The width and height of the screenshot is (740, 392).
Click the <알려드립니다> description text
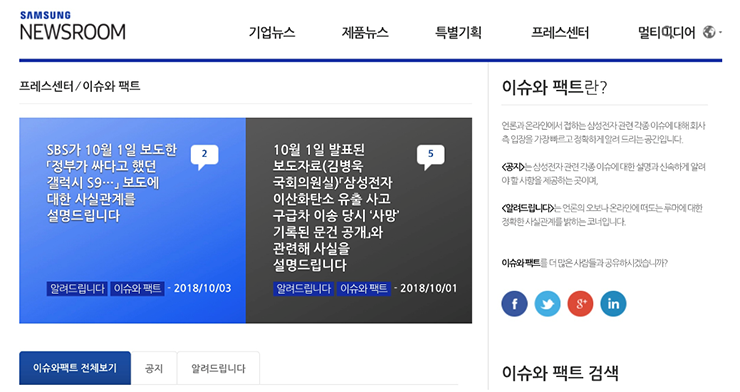602,215
